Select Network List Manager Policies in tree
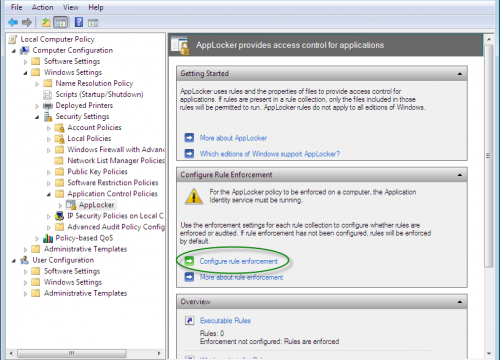This screenshot has height=360, width=500. click(116, 161)
